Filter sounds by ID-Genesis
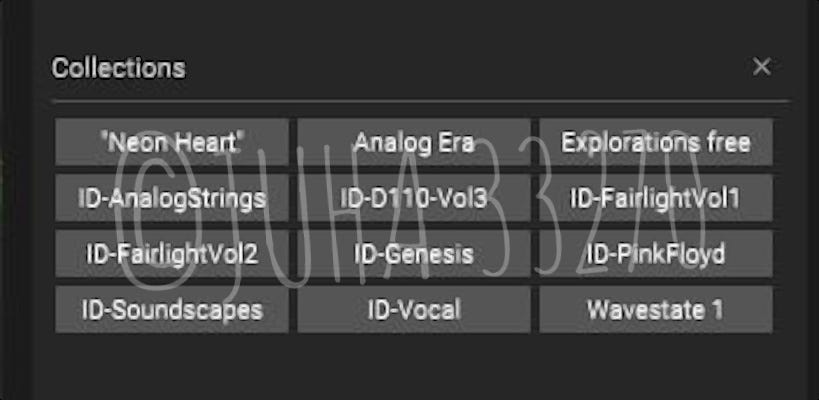The image size is (819, 400). [x=414, y=254]
